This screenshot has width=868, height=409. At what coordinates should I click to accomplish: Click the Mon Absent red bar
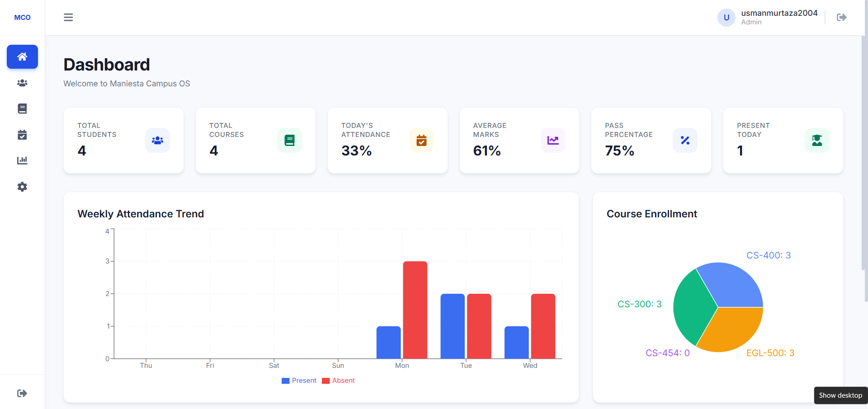tap(415, 310)
